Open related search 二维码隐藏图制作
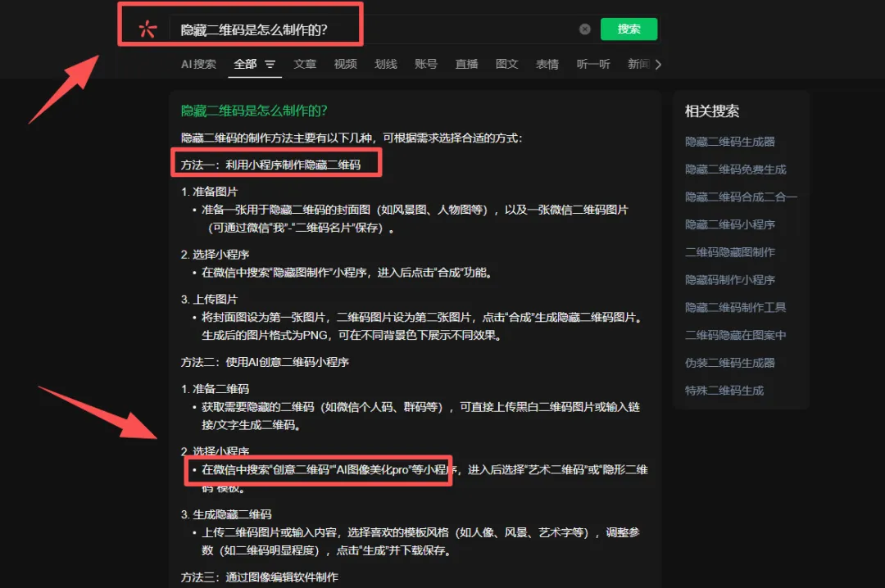Viewport: 885px width, 588px height. point(730,252)
